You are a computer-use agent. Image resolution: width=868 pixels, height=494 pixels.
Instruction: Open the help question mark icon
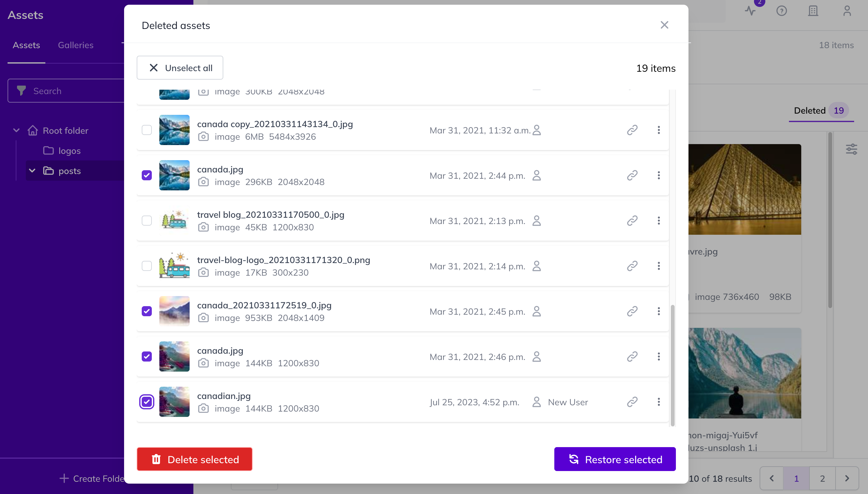pos(781,11)
